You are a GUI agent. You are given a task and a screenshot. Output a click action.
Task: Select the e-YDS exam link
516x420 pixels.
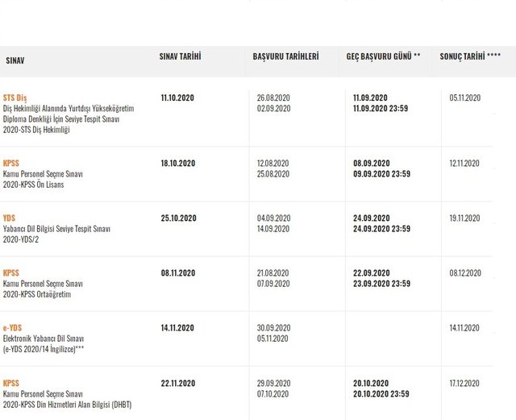[x=13, y=327]
